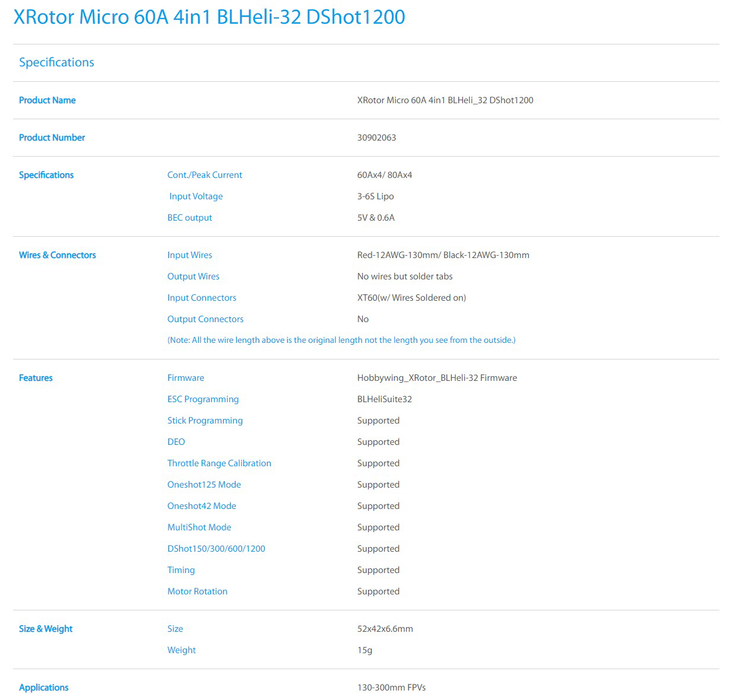Click the Applications row heading
The image size is (736, 700).
point(43,688)
